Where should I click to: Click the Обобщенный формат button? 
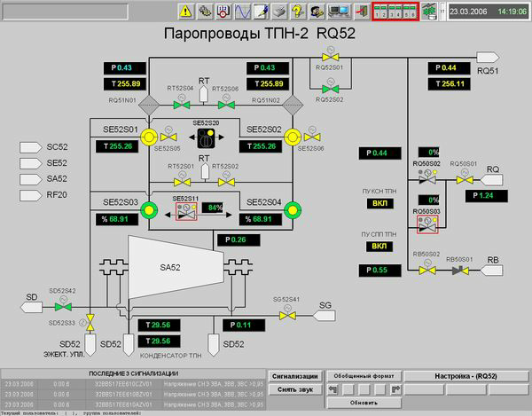click(x=364, y=376)
